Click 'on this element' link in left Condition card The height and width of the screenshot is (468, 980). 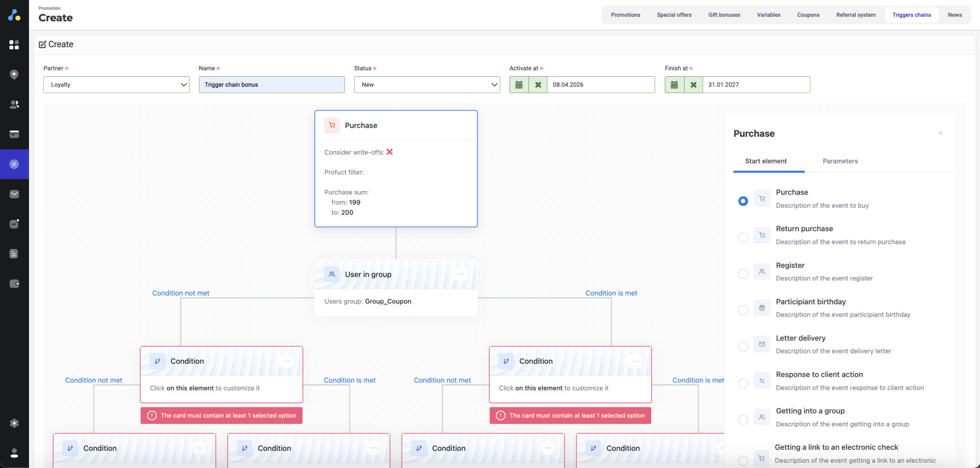(x=190, y=388)
